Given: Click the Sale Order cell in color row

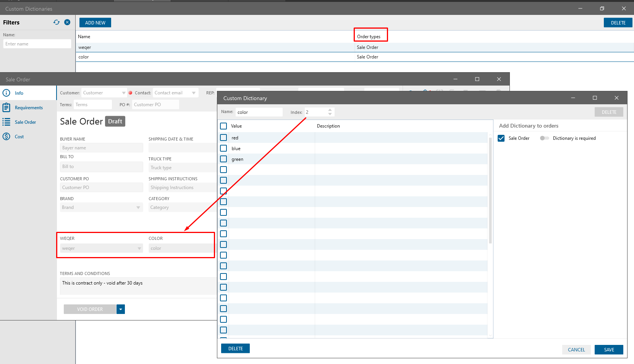Looking at the screenshot, I should point(367,57).
